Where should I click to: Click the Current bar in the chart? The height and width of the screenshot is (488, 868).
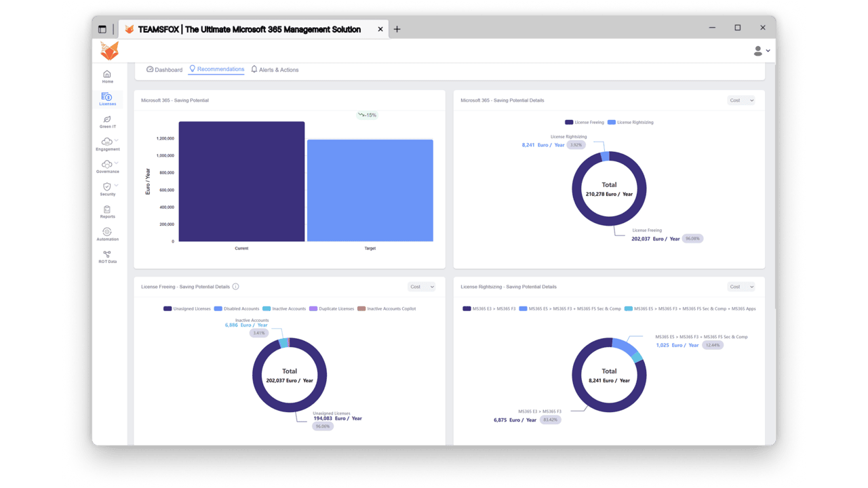coord(241,181)
